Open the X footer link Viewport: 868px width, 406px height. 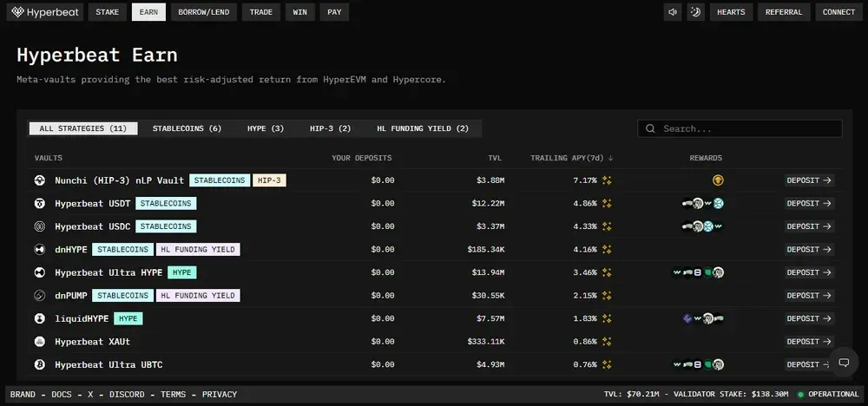pos(90,395)
